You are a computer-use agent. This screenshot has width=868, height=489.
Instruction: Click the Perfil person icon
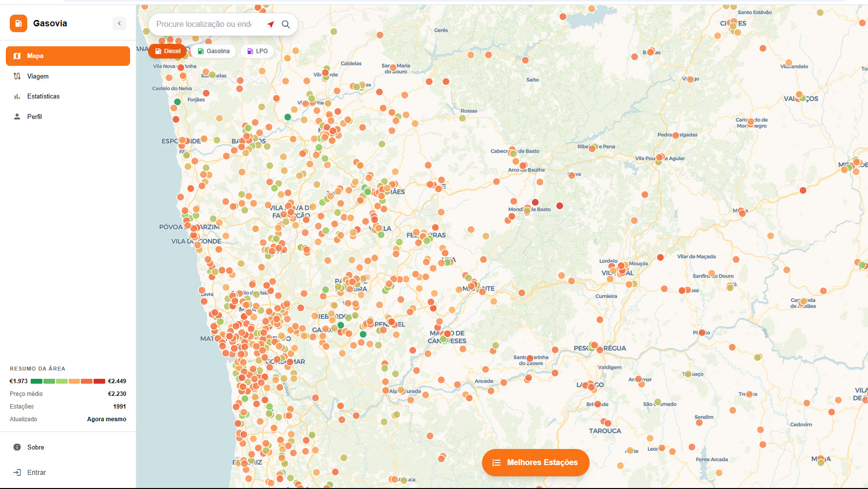tap(17, 117)
